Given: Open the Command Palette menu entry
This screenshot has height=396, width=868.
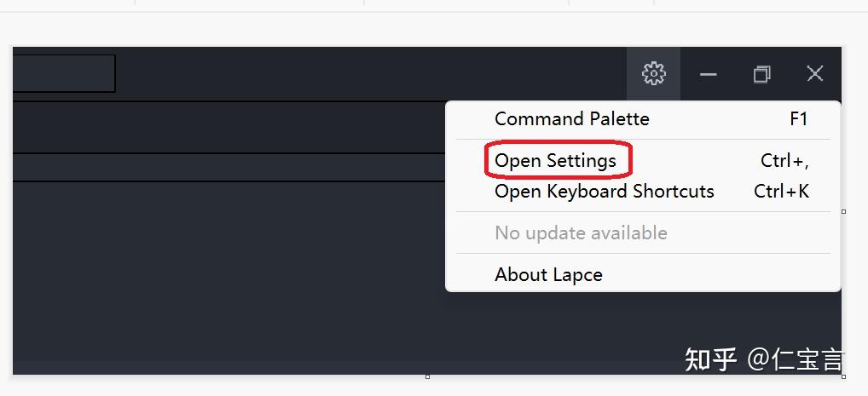Looking at the screenshot, I should point(571,119).
